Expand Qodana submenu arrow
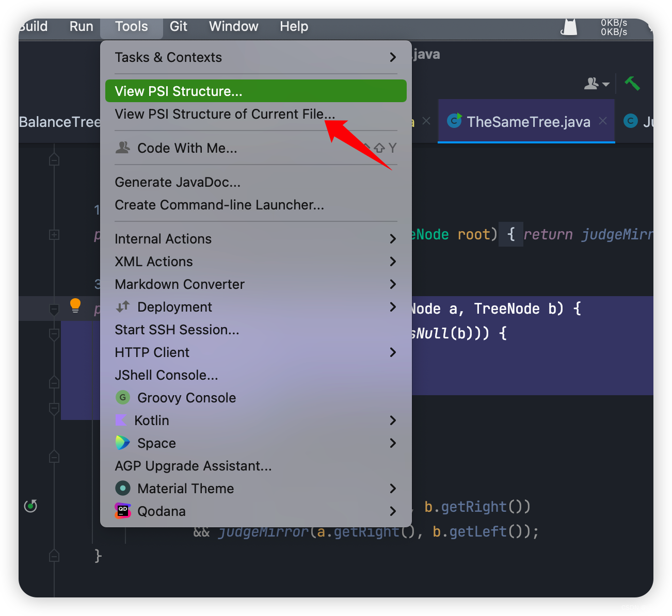This screenshot has width=672, height=616. coord(393,511)
